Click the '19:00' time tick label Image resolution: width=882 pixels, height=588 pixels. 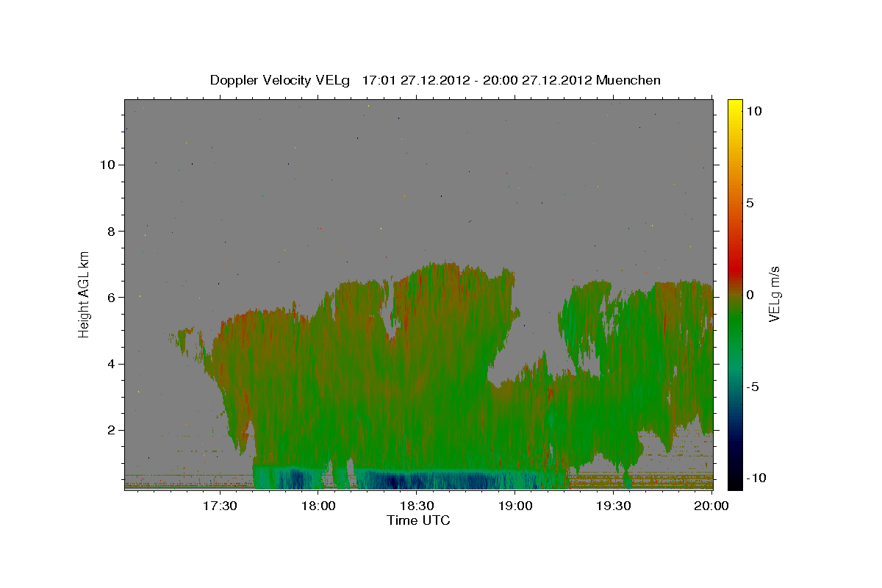click(x=515, y=506)
